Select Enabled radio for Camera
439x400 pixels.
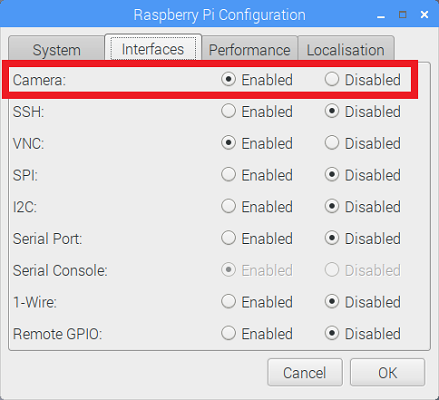[x=228, y=79]
